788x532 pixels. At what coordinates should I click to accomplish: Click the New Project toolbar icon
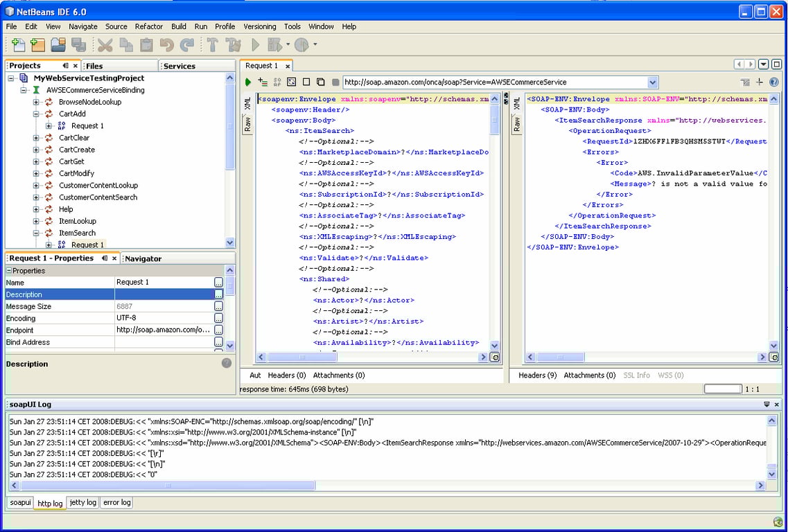click(x=38, y=45)
